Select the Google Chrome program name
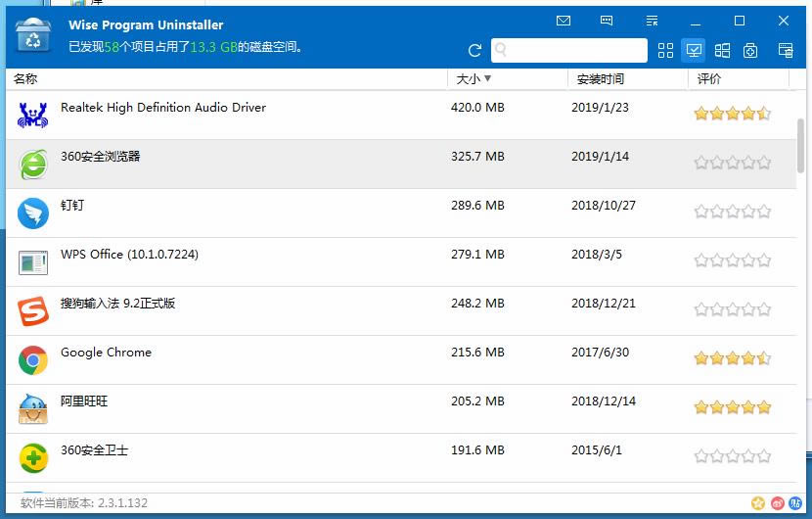This screenshot has width=812, height=519. click(x=107, y=353)
